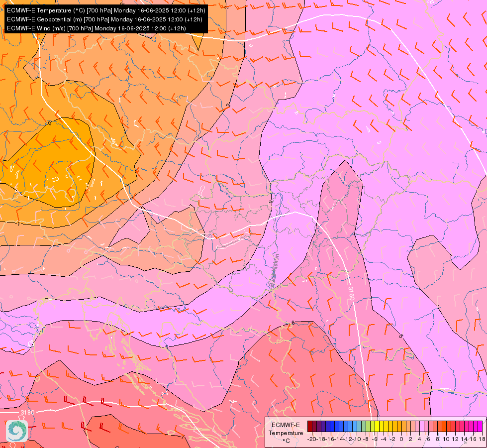Click the 10 tick label in the legend
487x448 pixels.
446,439
